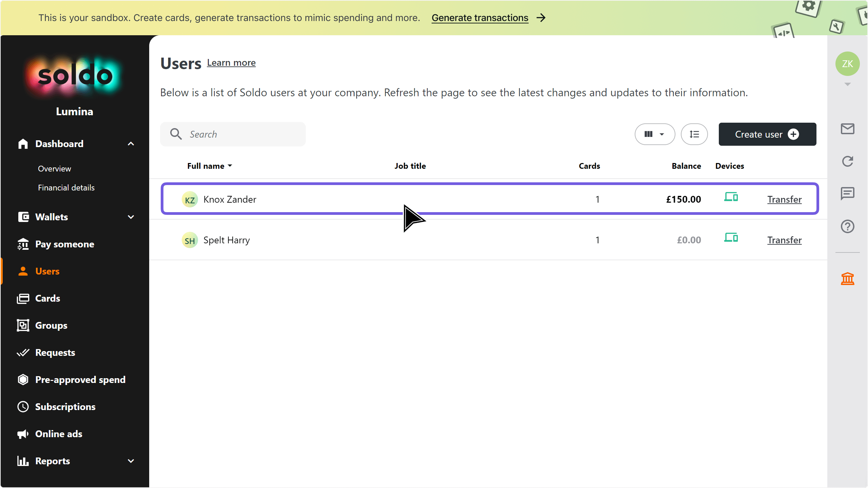Open the ZK profile avatar menu
Image resolution: width=868 pixels, height=488 pixels.
pyautogui.click(x=847, y=64)
